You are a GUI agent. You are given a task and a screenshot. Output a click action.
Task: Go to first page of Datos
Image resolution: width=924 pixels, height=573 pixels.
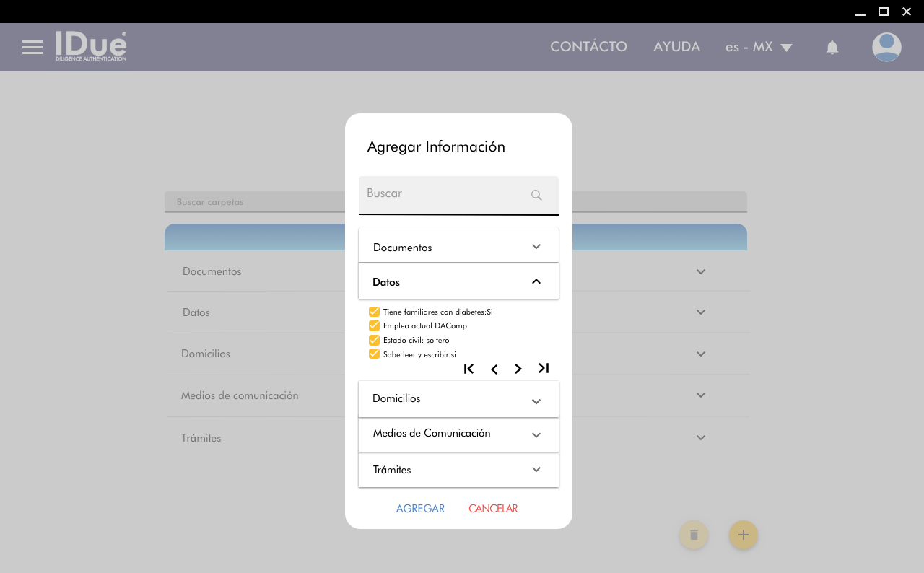468,369
